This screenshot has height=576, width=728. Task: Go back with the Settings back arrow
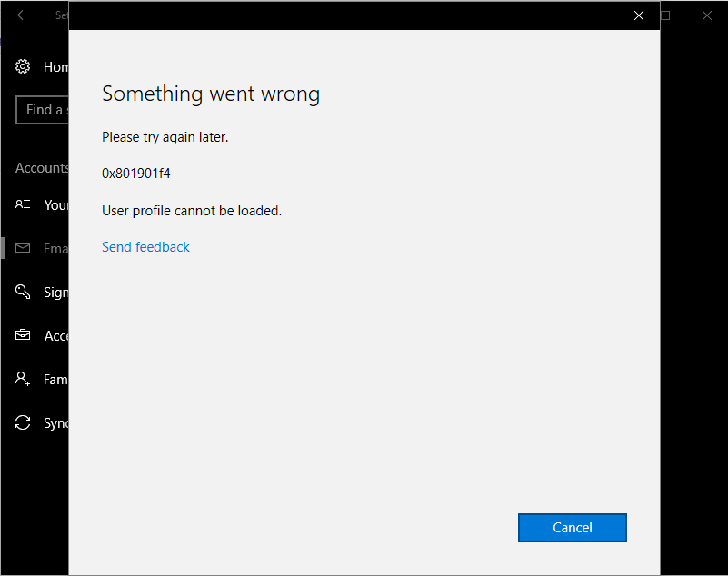(23, 15)
